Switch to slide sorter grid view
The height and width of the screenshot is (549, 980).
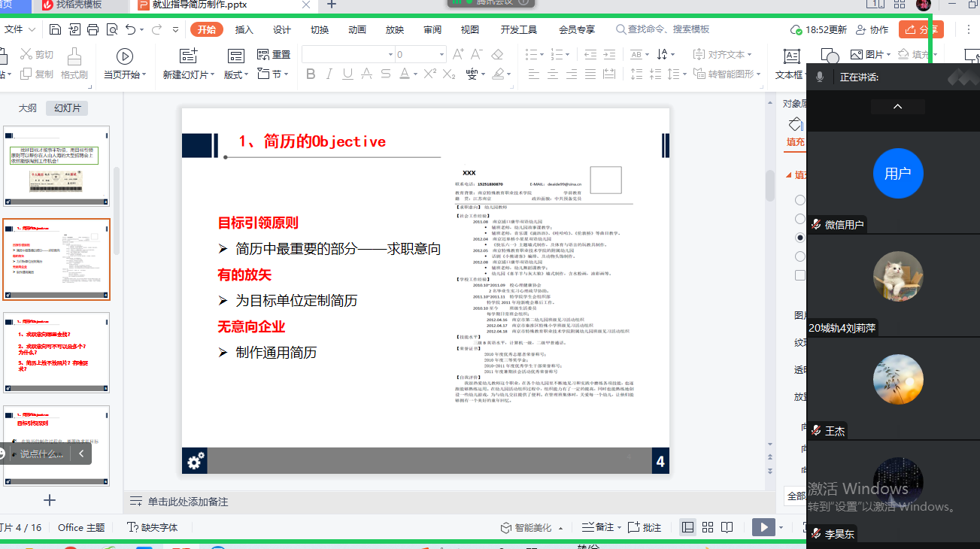click(708, 528)
